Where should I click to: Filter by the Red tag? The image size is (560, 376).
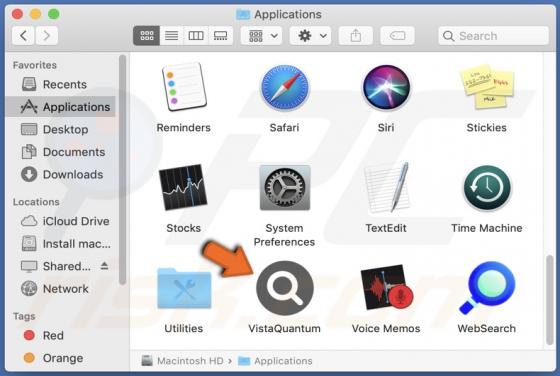(x=61, y=336)
